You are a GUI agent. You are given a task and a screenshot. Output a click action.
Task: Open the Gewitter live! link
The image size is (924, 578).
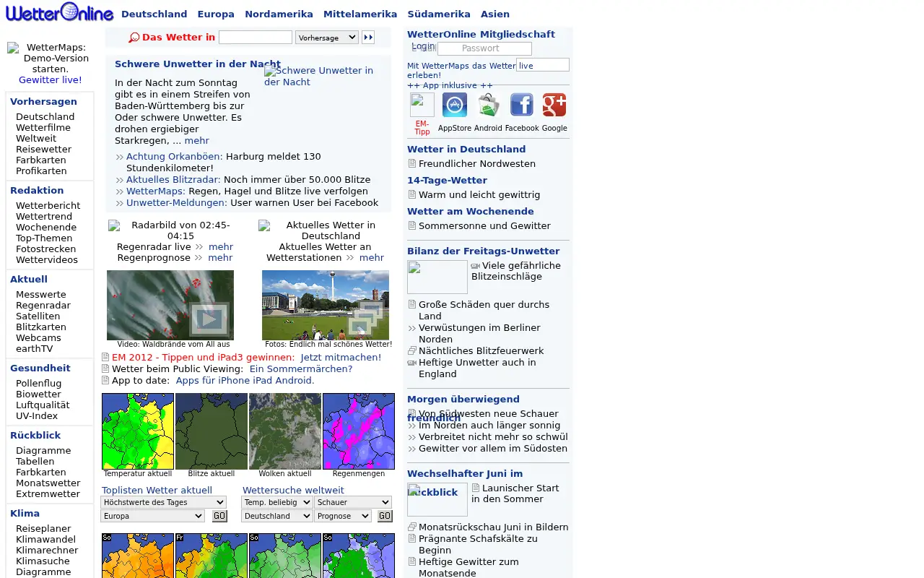pyautogui.click(x=51, y=80)
